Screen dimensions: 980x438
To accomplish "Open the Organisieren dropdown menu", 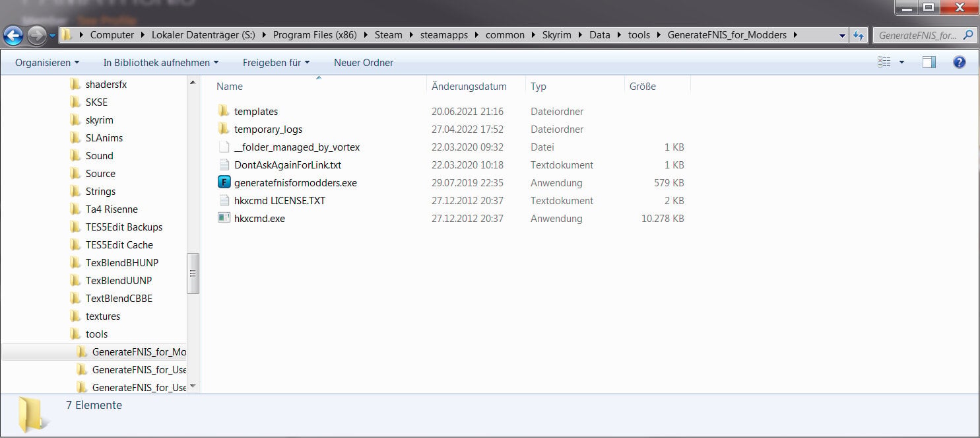I will pyautogui.click(x=47, y=62).
